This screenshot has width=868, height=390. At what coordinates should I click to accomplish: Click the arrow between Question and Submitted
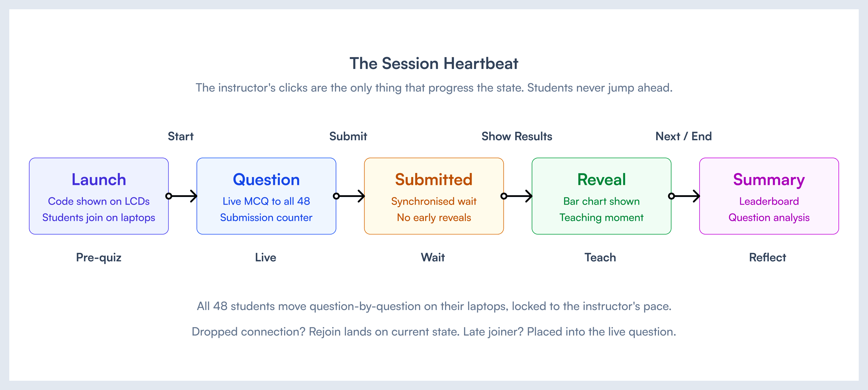click(x=350, y=196)
